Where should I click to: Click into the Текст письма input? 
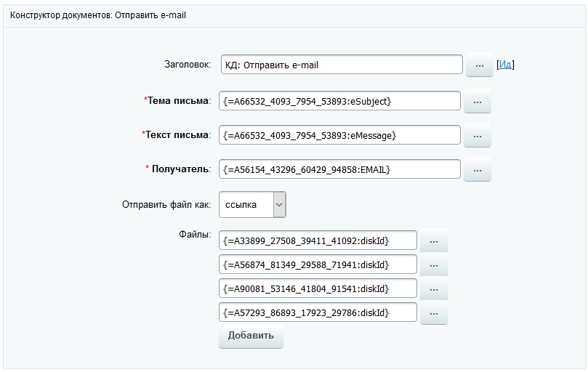tap(339, 135)
